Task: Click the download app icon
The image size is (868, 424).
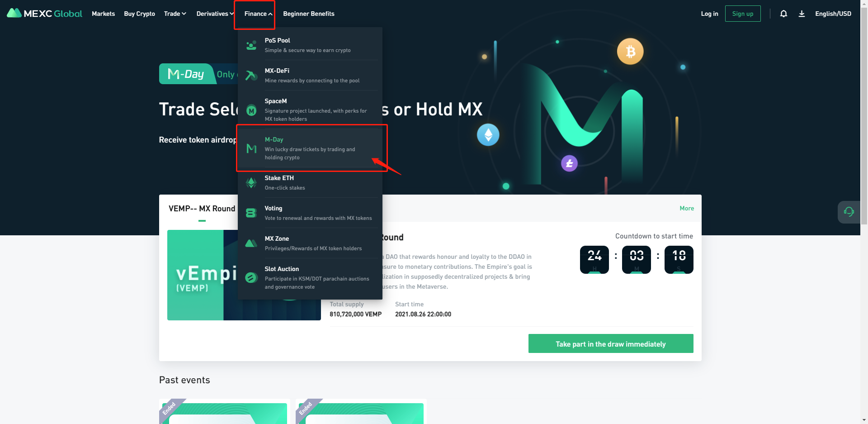Action: pos(802,14)
